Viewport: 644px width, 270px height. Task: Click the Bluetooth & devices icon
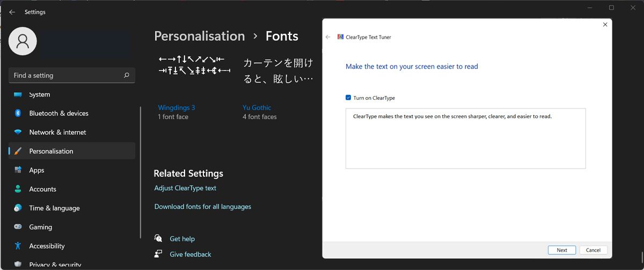coord(18,113)
